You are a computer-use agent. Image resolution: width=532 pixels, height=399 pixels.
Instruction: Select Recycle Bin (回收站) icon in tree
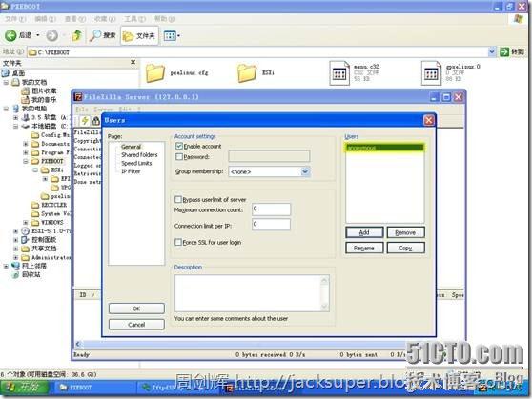[x=15, y=275]
